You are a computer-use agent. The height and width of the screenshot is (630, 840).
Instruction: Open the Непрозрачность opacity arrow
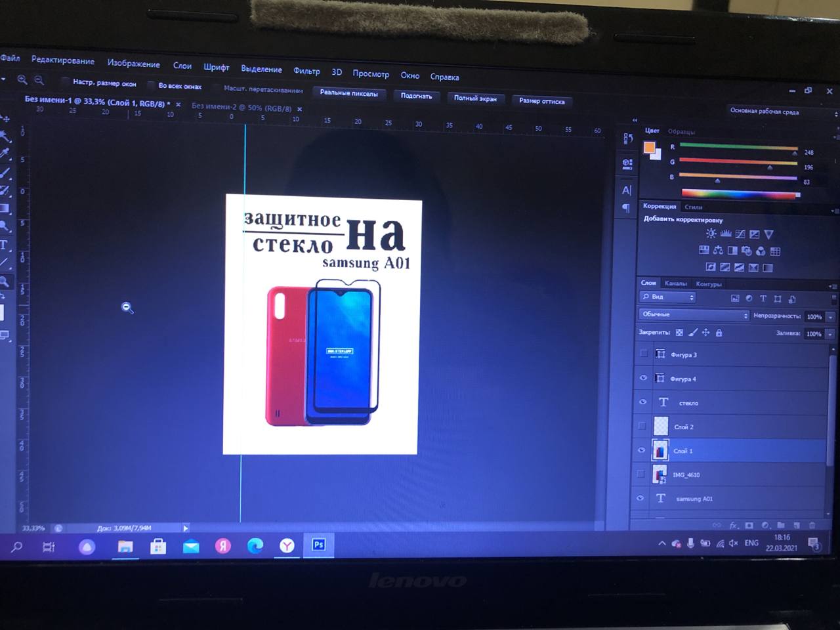830,317
